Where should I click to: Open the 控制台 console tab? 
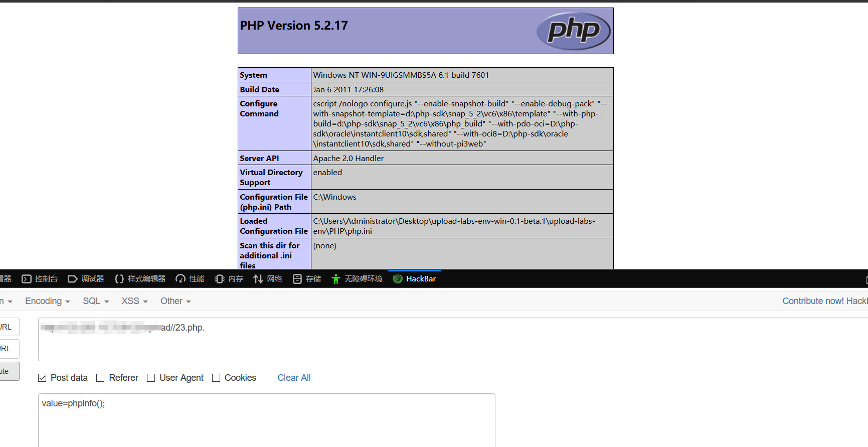(x=40, y=279)
